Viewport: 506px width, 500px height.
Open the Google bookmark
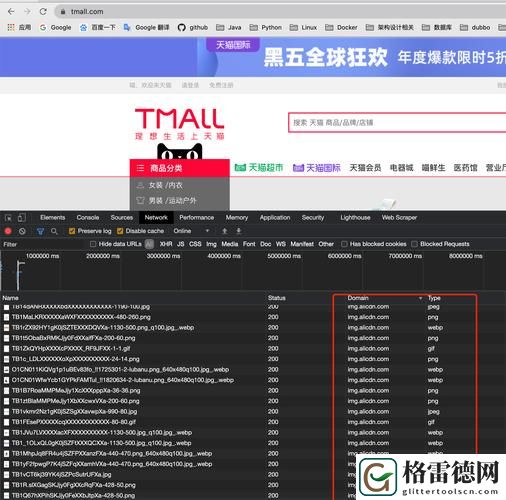point(55,27)
